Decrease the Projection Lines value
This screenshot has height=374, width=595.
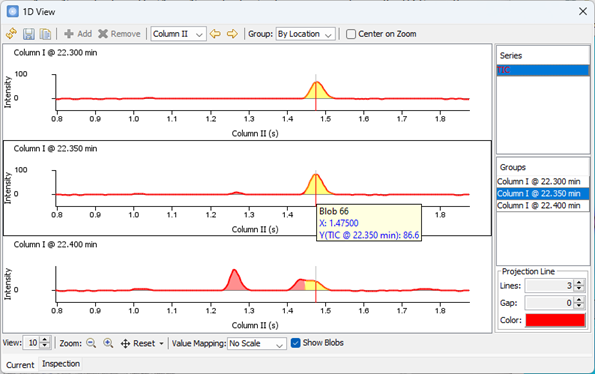tap(579, 288)
